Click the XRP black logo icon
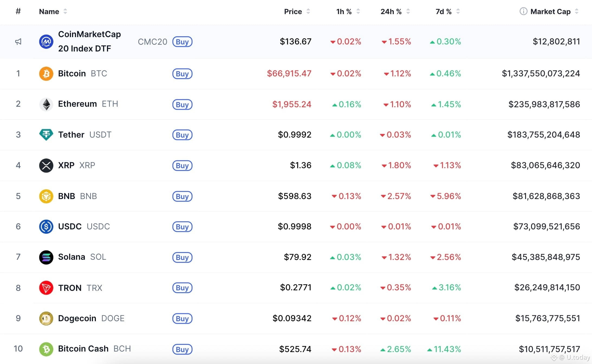592x364 pixels. (x=46, y=165)
